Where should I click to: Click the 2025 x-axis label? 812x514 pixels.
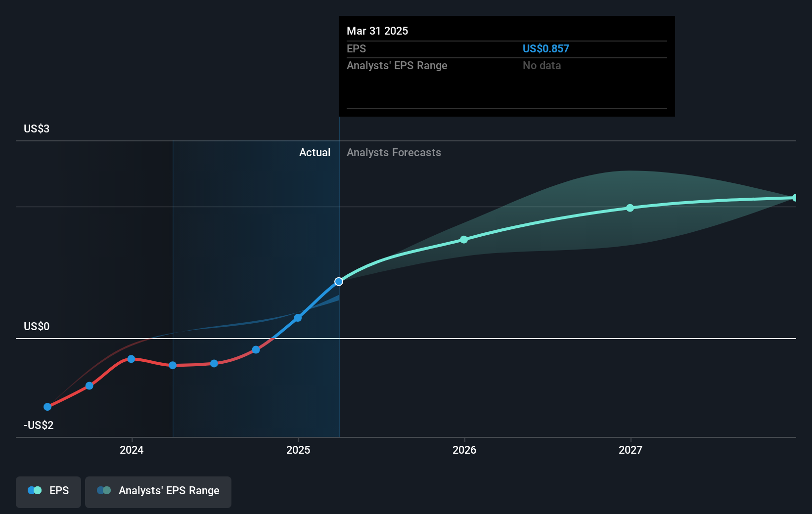298,450
